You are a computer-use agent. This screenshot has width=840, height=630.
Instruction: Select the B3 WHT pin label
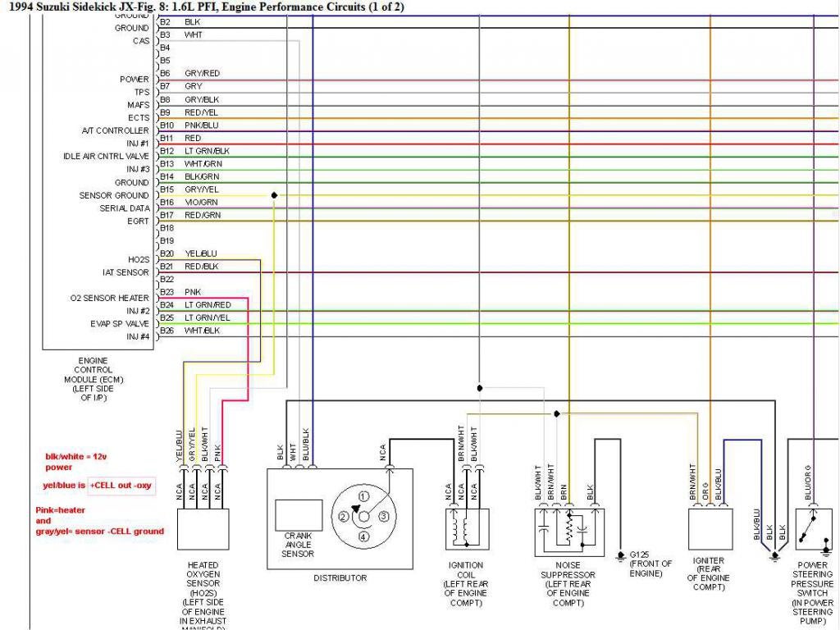(x=181, y=34)
